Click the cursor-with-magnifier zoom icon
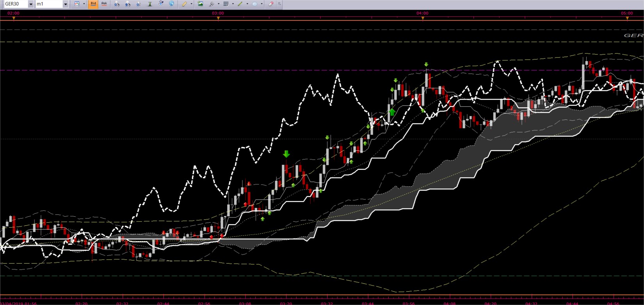 coord(139,4)
